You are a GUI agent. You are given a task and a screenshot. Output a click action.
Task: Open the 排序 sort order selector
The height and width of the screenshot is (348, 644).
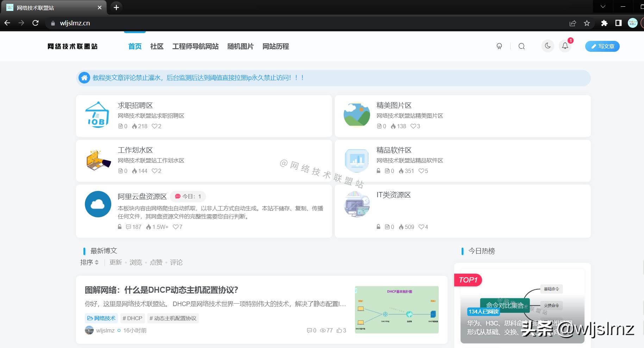pyautogui.click(x=89, y=262)
